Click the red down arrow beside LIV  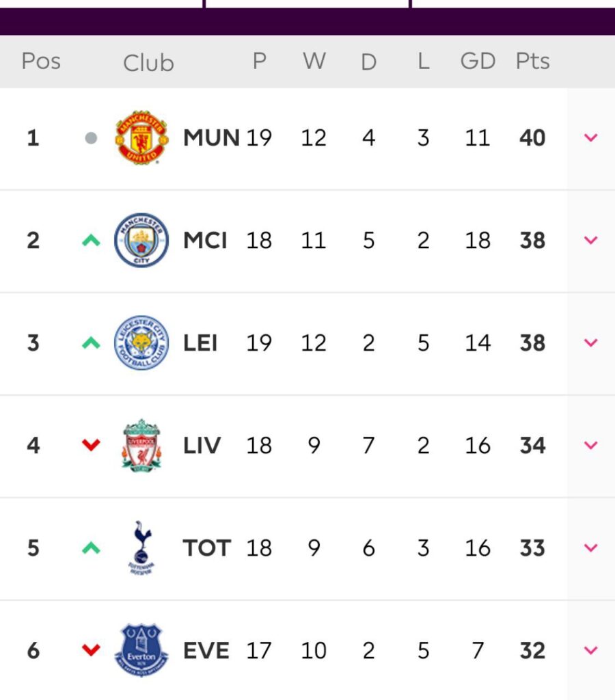(x=91, y=445)
